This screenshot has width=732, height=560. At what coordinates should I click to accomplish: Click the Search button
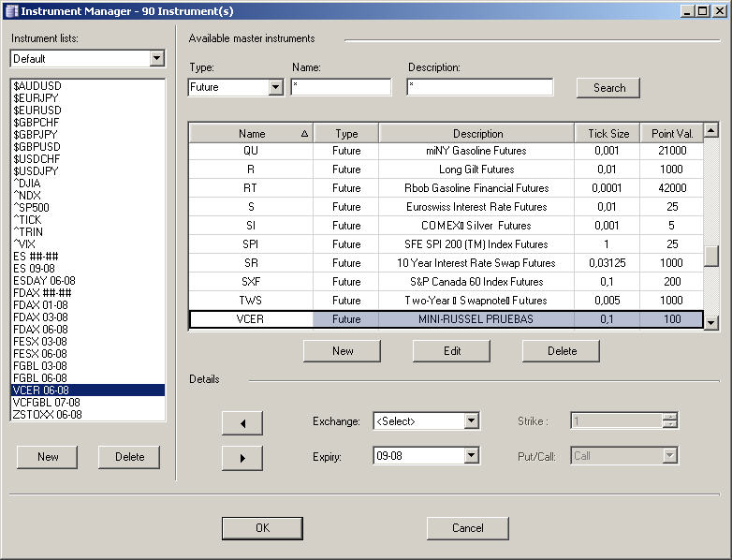(x=608, y=87)
